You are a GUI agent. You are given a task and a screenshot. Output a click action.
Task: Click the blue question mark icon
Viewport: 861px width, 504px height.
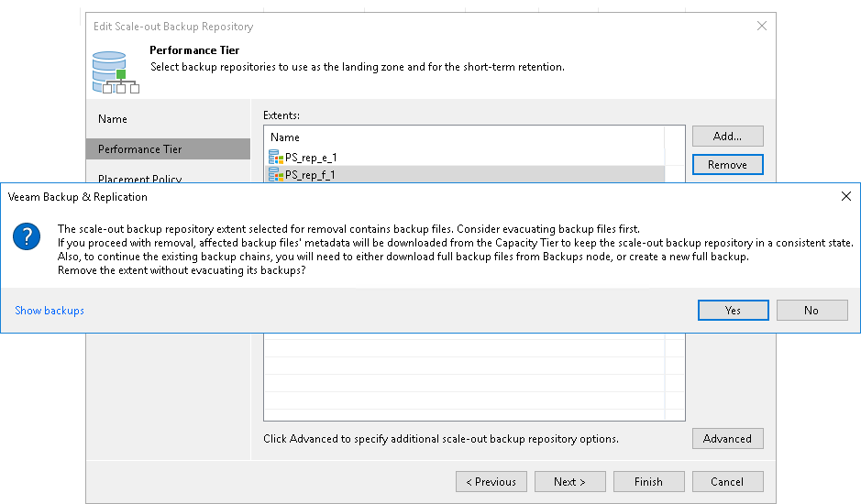27,237
